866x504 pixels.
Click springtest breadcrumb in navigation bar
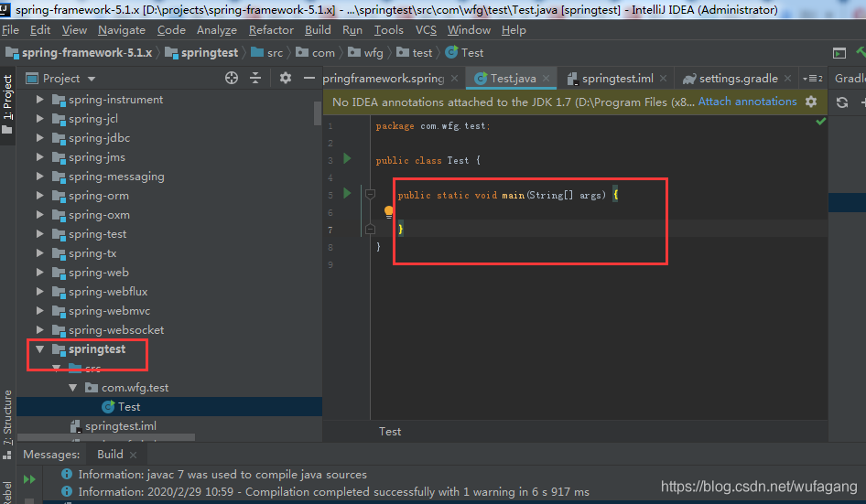tap(202, 52)
